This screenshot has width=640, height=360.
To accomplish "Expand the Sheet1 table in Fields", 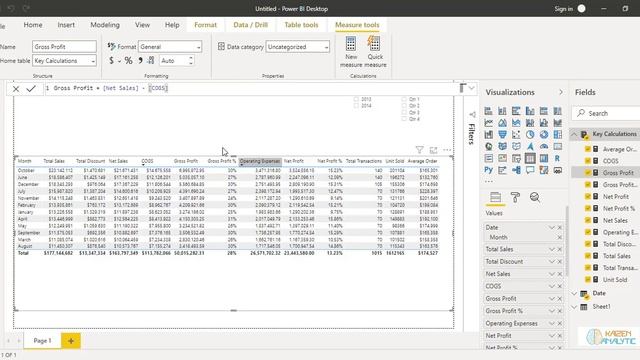I will (574, 307).
